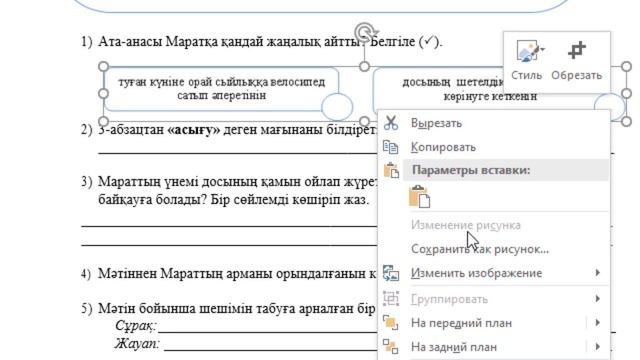Expand the arrow next to На передний план
The width and height of the screenshot is (640, 360).
pos(598,322)
